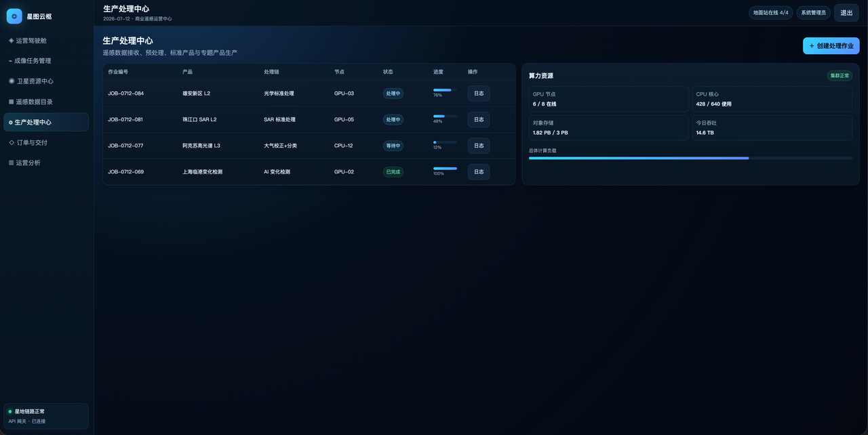This screenshot has width=868, height=435.
Task: Click the 退出 logout button
Action: pyautogui.click(x=846, y=13)
